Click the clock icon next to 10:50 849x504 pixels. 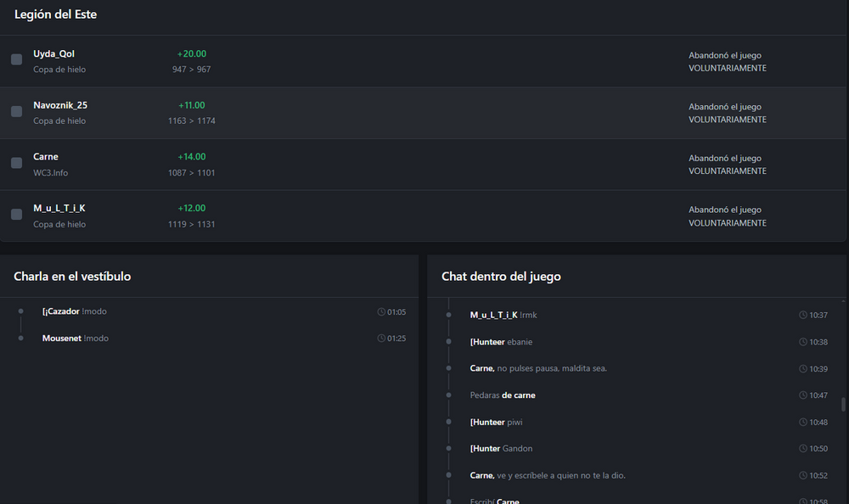coord(803,448)
